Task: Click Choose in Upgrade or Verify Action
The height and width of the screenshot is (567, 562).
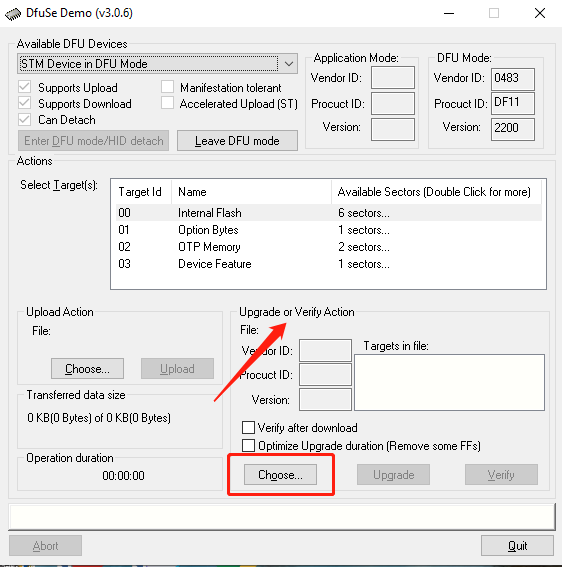Action: pos(280,474)
